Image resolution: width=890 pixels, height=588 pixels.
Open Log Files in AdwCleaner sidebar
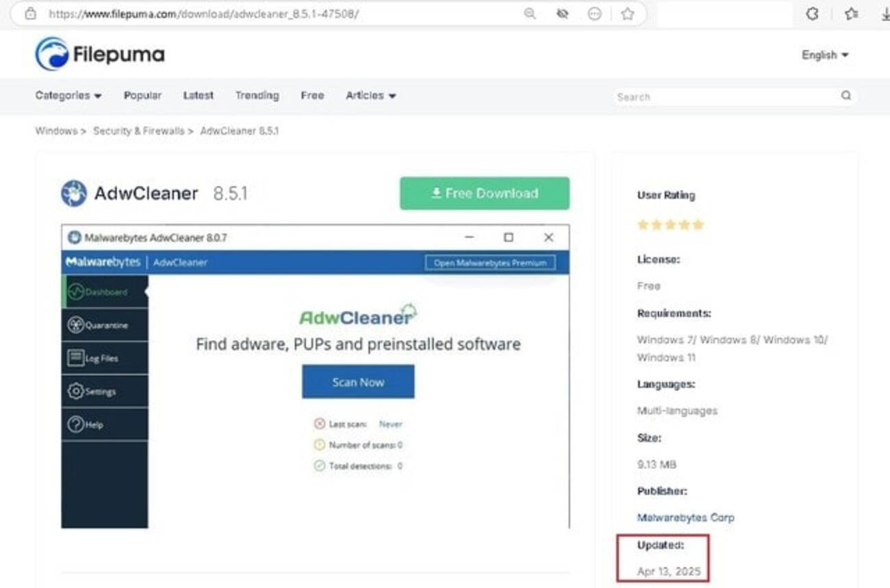(x=105, y=358)
